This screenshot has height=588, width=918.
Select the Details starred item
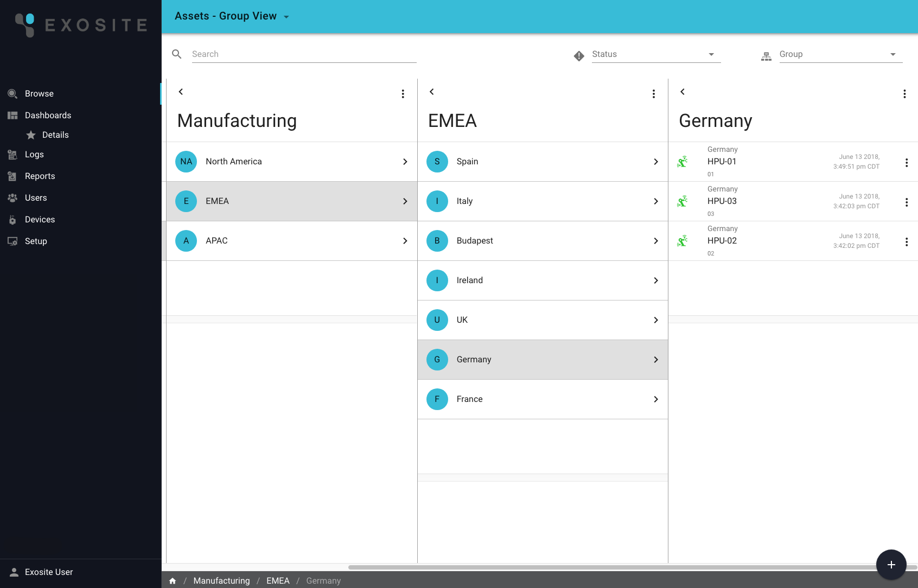pos(55,135)
